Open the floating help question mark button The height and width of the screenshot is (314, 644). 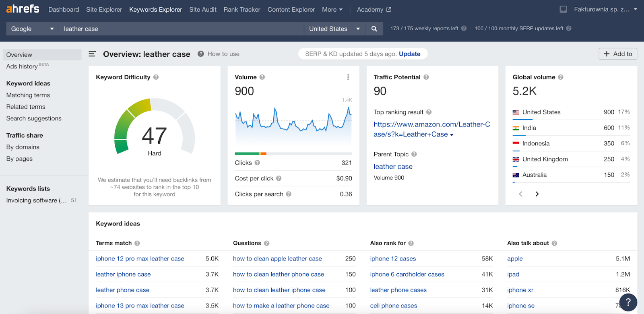628,302
